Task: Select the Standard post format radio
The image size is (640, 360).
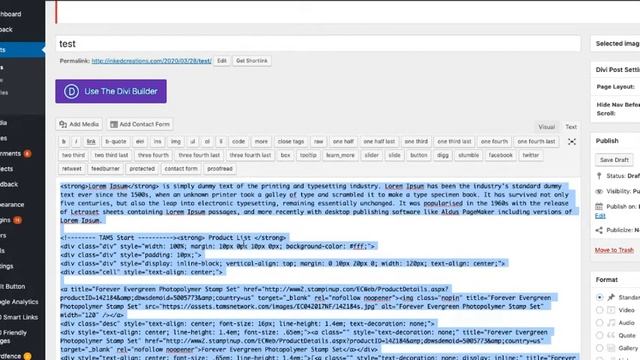Action: [x=599, y=297]
